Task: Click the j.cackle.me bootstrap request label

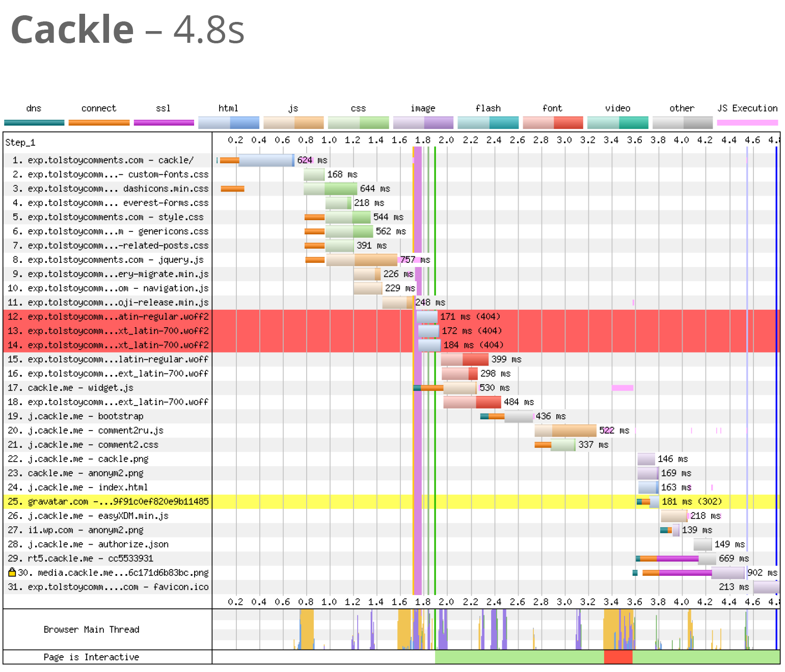Action: [x=75, y=417]
